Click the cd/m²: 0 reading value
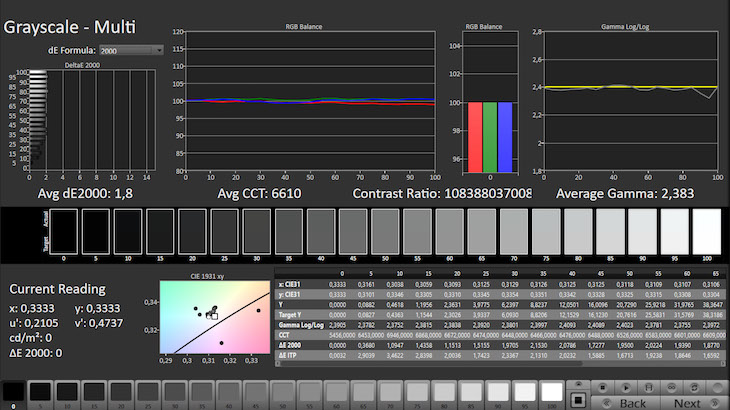This screenshot has height=410, width=730. [31, 338]
